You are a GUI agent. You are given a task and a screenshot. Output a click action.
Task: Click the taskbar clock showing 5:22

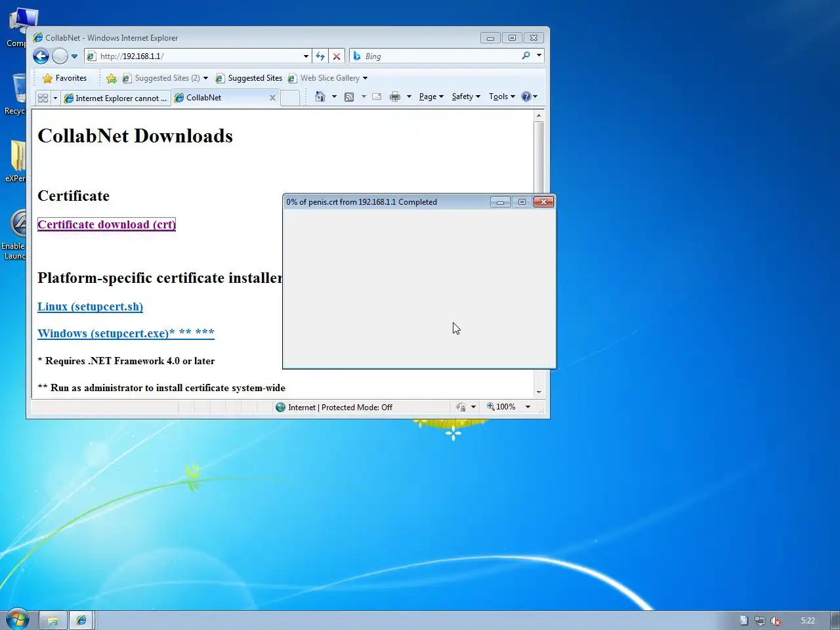[808, 620]
